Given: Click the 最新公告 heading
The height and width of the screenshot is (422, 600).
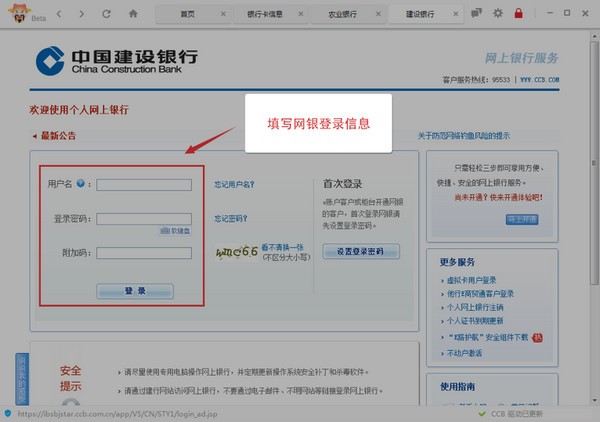Looking at the screenshot, I should coord(58,136).
